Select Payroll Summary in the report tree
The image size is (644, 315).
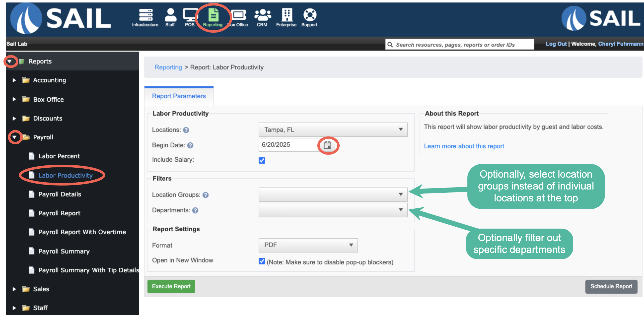[x=64, y=251]
